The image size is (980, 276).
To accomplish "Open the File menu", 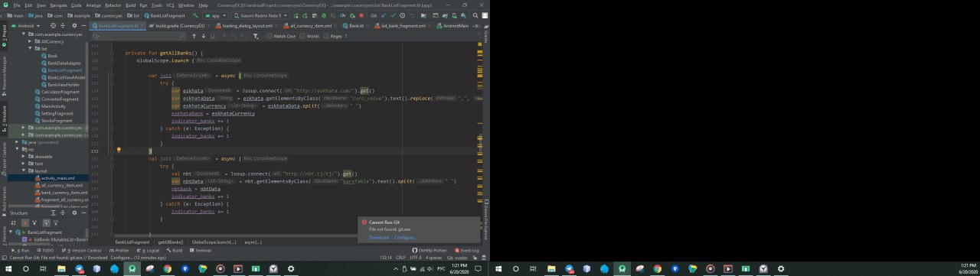I will [x=16, y=5].
